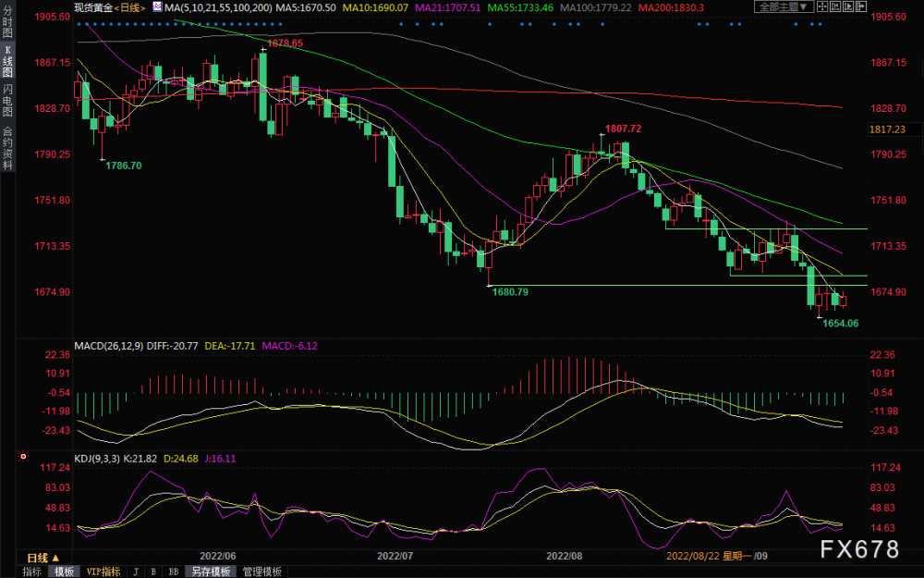924x578 pixels.
Task: Open the VIP指标 tab
Action: (103, 572)
